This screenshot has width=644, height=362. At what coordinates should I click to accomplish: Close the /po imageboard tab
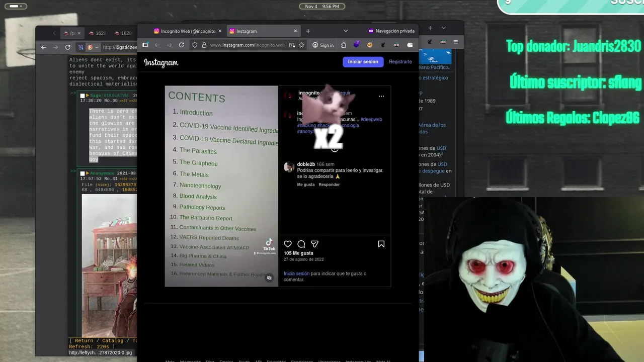pyautogui.click(x=79, y=33)
